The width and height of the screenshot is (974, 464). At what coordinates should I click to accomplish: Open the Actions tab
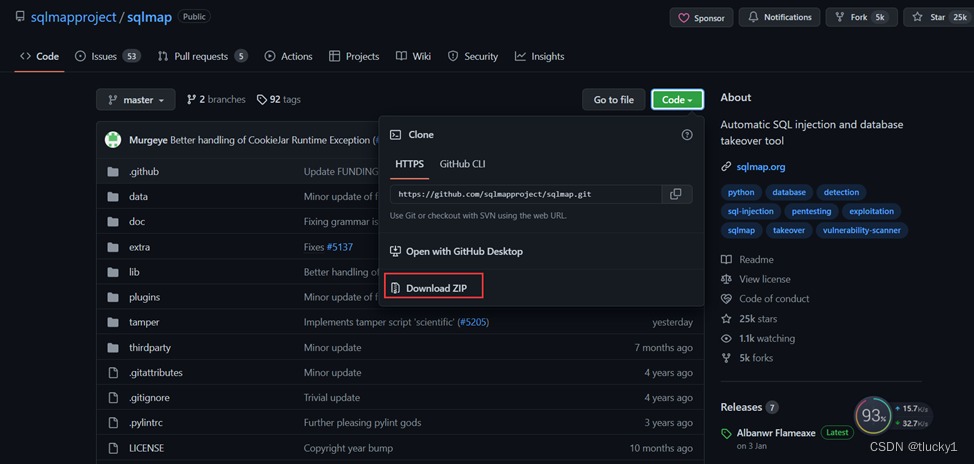coord(288,57)
